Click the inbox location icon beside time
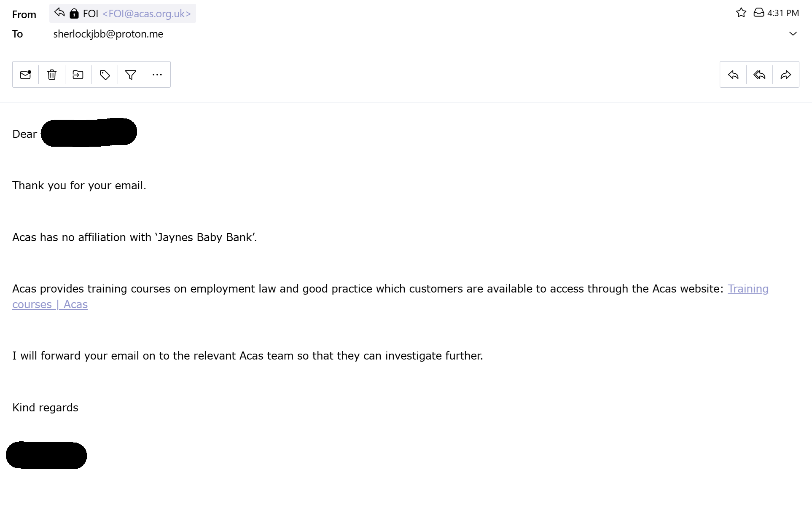Viewport: 812px width, 518px height. coord(759,13)
